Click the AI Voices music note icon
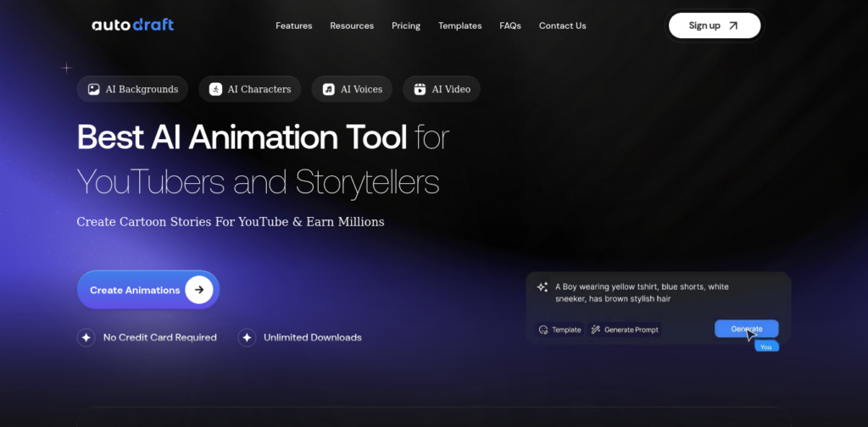The height and width of the screenshot is (427, 868). [x=329, y=89]
